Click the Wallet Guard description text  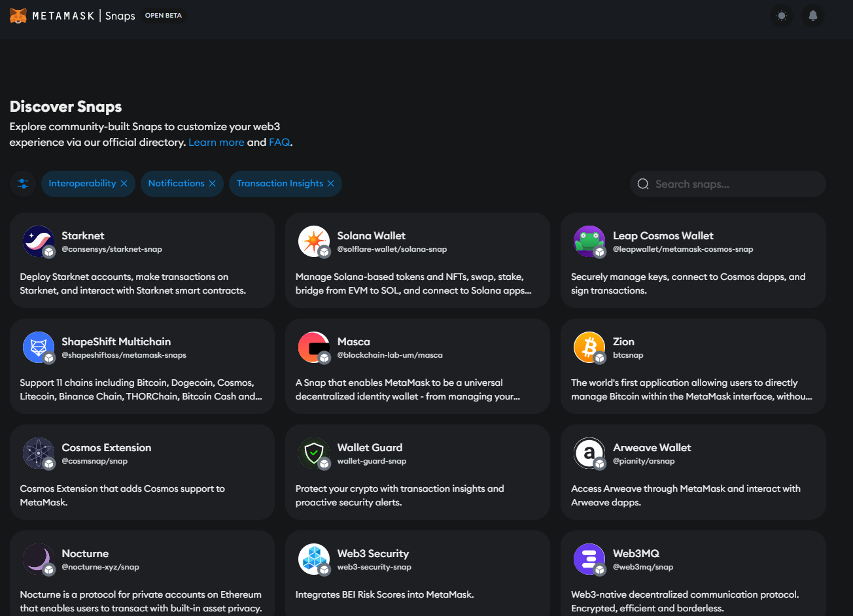(x=400, y=496)
